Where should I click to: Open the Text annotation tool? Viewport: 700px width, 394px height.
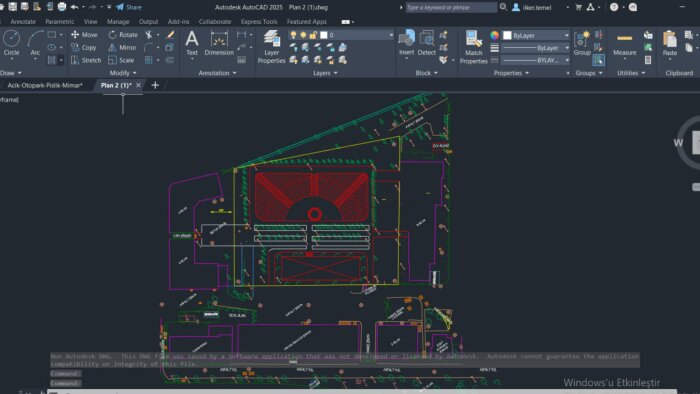[192, 43]
